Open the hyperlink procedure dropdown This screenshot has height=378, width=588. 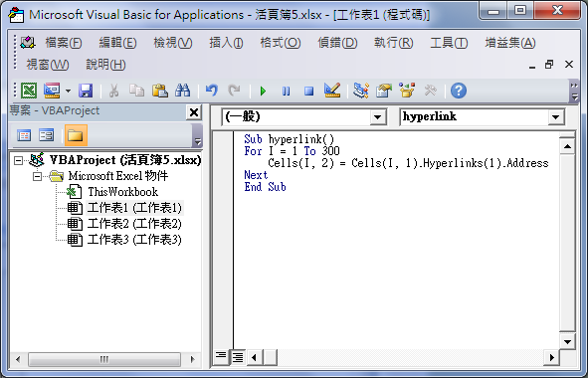[556, 117]
